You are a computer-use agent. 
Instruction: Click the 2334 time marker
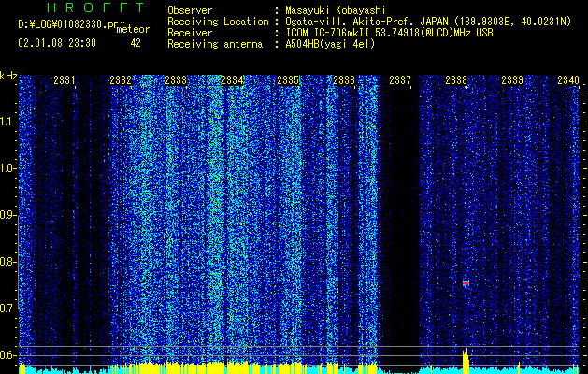(x=232, y=80)
